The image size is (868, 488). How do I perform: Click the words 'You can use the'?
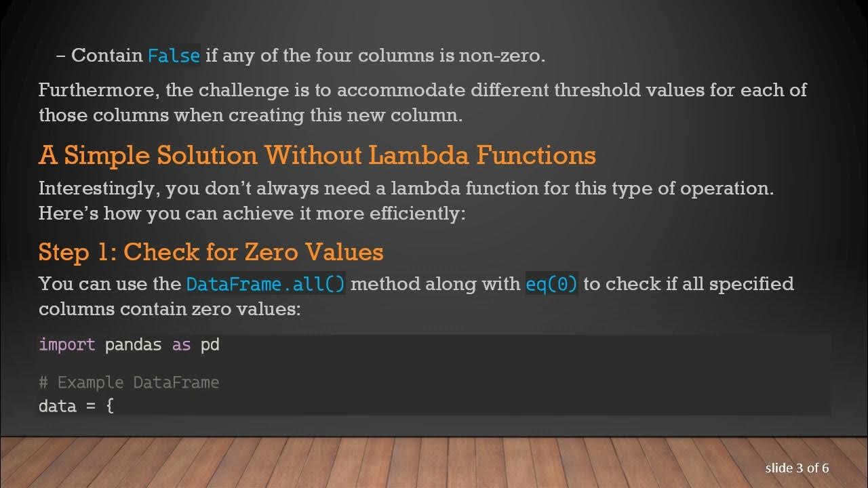110,284
